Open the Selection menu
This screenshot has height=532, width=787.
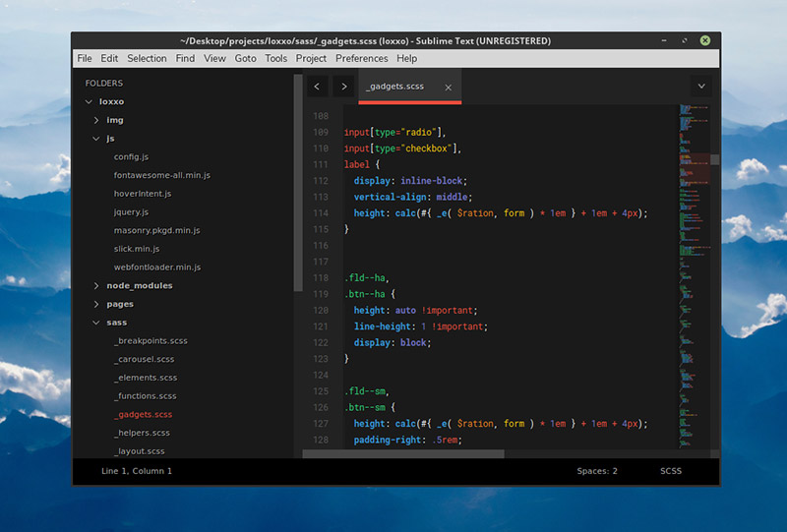147,58
